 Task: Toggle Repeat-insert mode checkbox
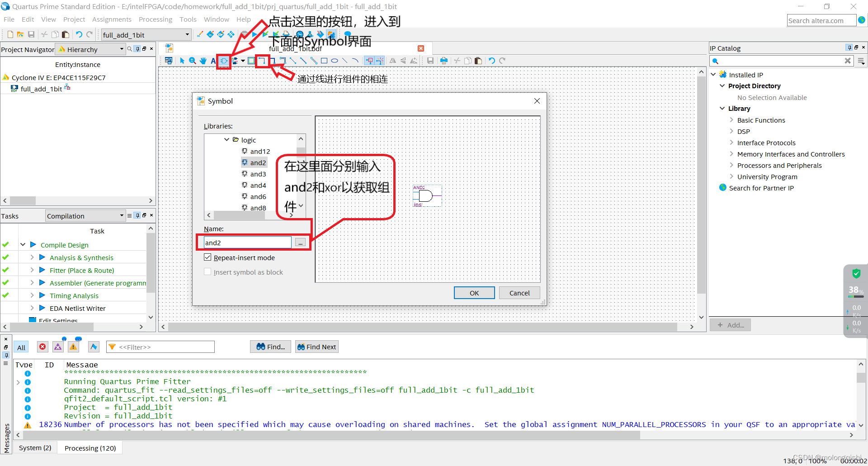[x=208, y=257]
